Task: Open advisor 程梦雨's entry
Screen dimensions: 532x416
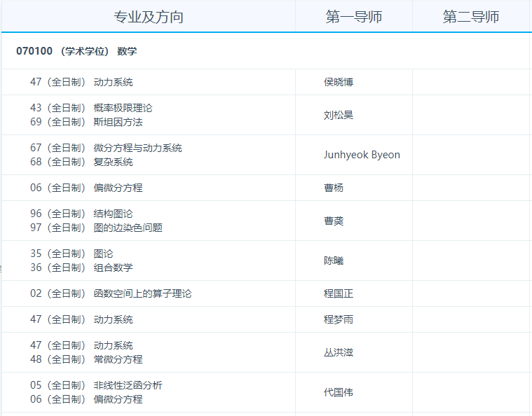Action: (x=339, y=319)
